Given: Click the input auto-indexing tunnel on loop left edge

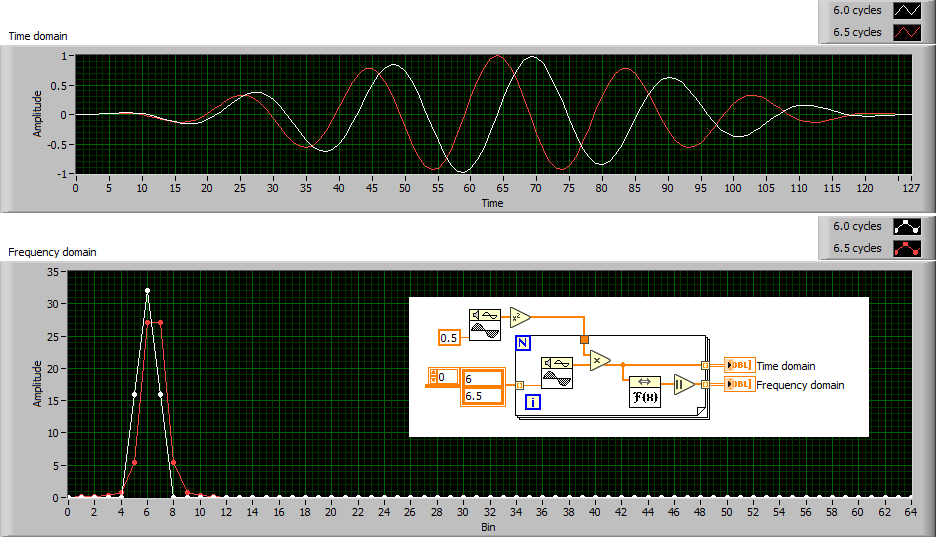Looking at the screenshot, I should coord(519,385).
